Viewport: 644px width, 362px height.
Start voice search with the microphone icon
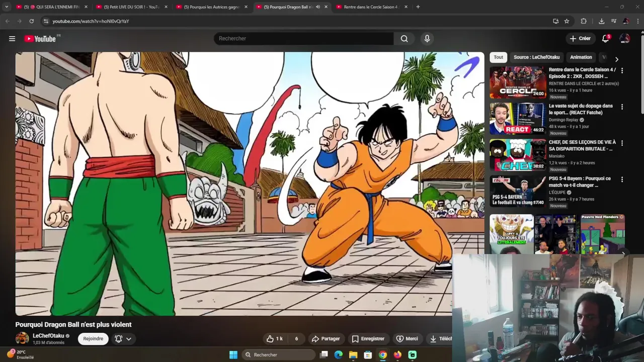pos(427,39)
